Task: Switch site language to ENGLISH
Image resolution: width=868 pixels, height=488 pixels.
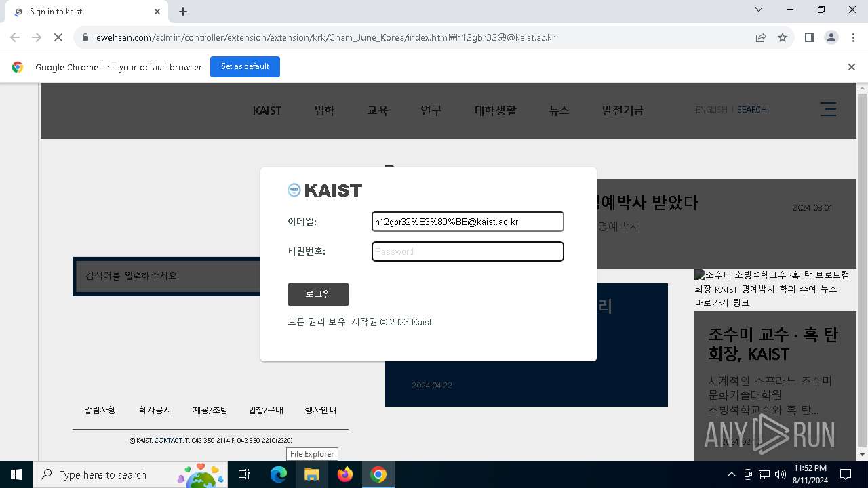Action: tap(711, 110)
